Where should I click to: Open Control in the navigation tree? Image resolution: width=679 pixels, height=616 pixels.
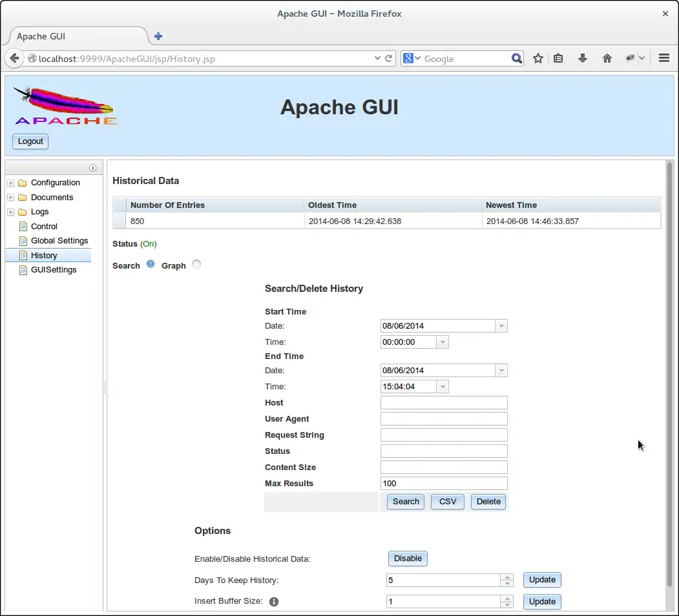coord(44,227)
